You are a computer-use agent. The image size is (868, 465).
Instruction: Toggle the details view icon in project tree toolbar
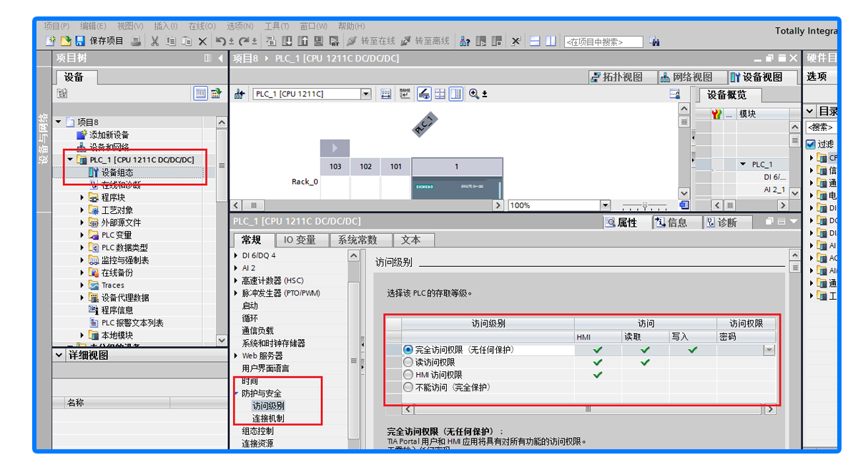point(200,93)
